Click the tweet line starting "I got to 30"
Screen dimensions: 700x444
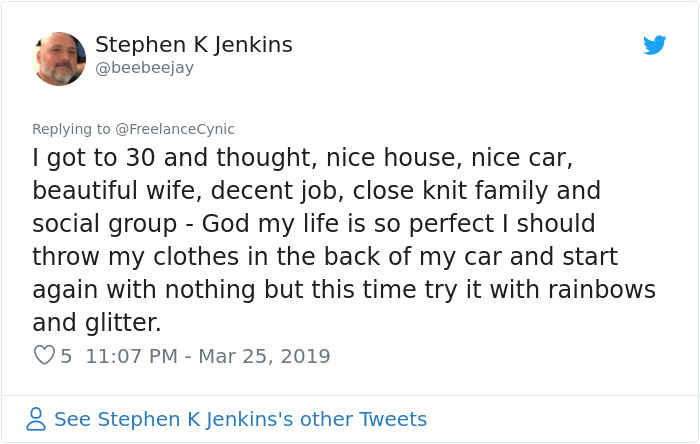coord(300,158)
